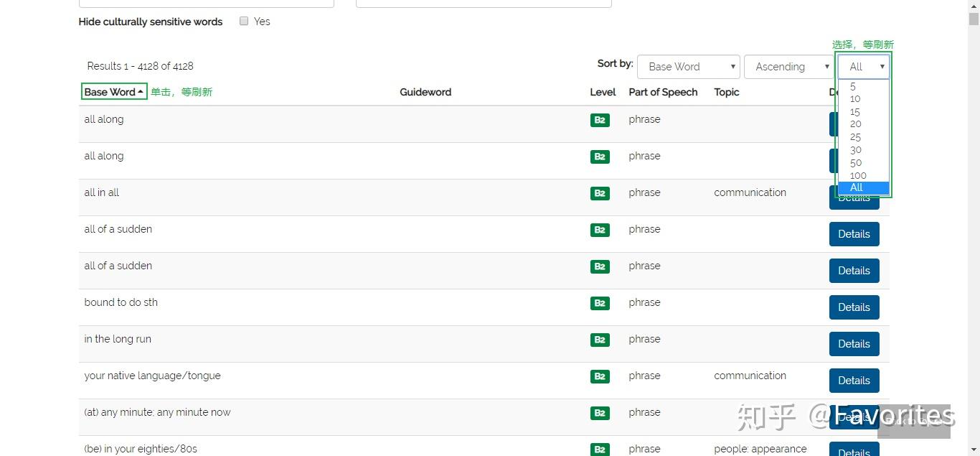The width and height of the screenshot is (980, 456).
Task: Click the B2 badge for "in the long run"
Action: coord(600,340)
